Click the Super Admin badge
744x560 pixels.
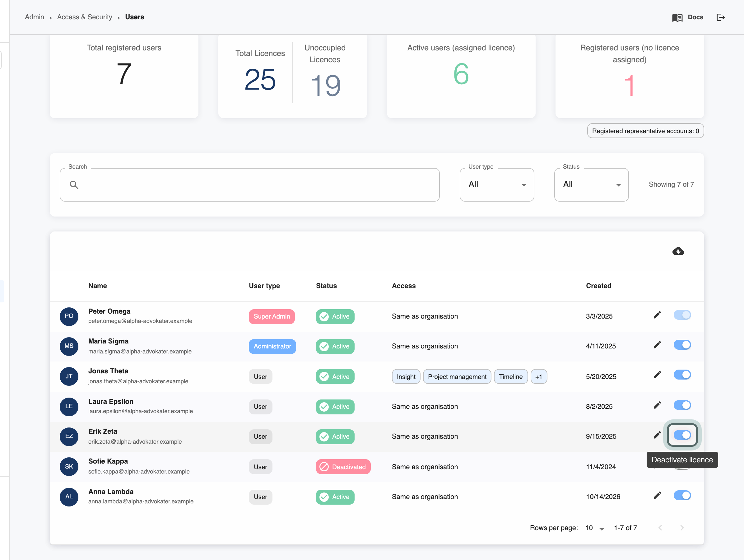tap(272, 316)
